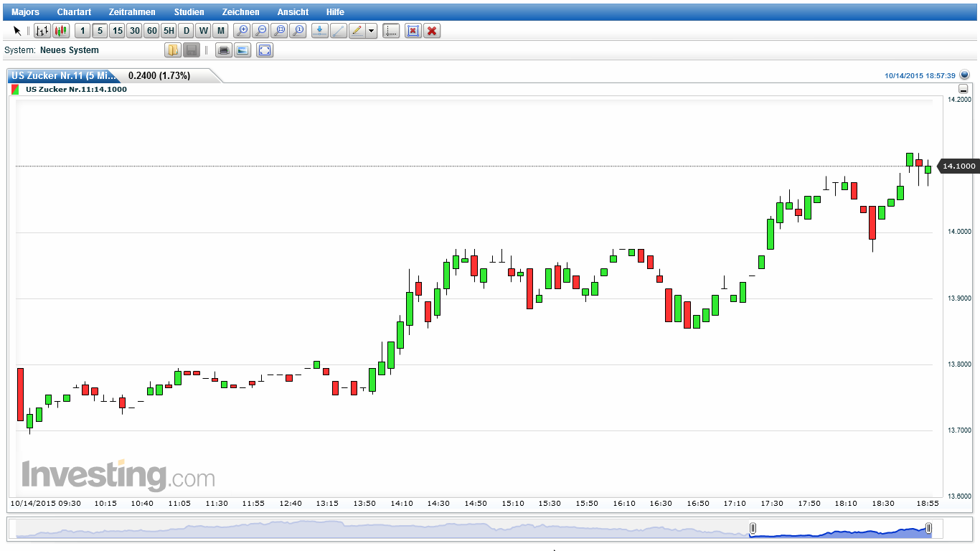Click the blue globe icon beside timestamp
980x551 pixels.
click(964, 75)
